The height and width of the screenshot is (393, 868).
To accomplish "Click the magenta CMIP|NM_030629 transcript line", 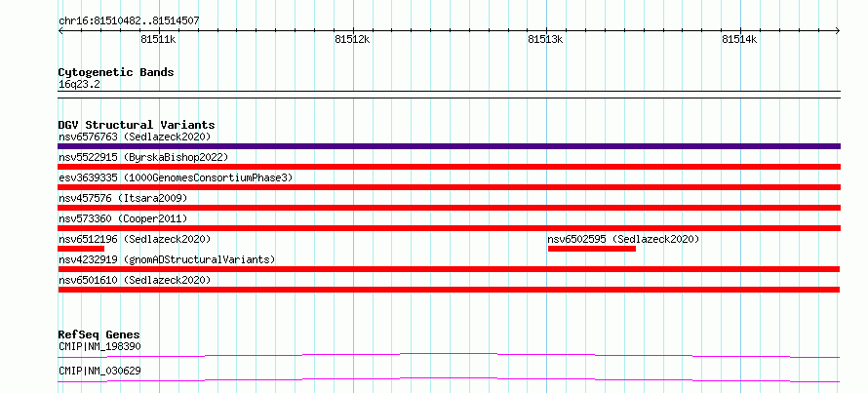I will pos(449,379).
